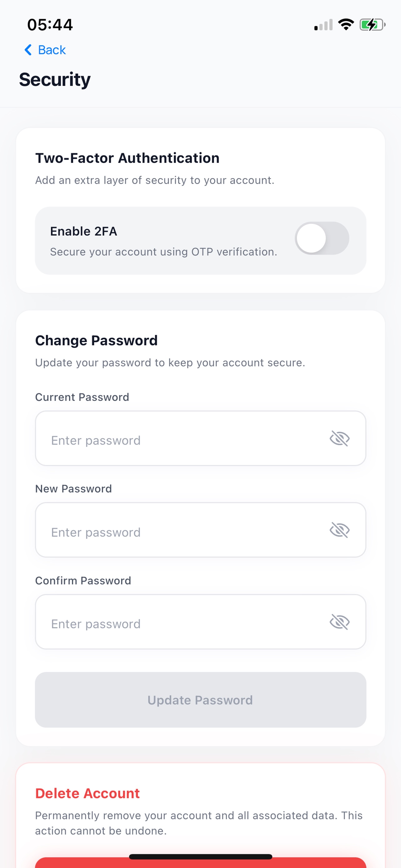Tap the Delete Account heading
This screenshot has width=401, height=868.
click(x=87, y=793)
